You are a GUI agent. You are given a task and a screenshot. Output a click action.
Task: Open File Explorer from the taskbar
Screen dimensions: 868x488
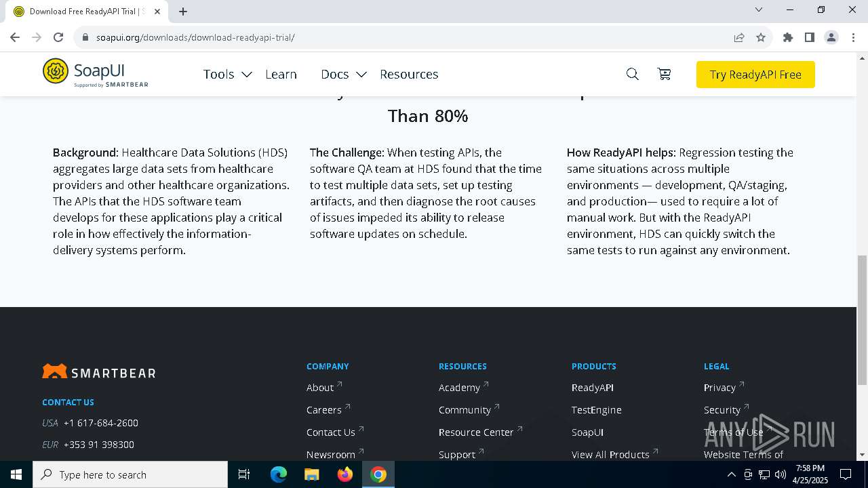[312, 474]
